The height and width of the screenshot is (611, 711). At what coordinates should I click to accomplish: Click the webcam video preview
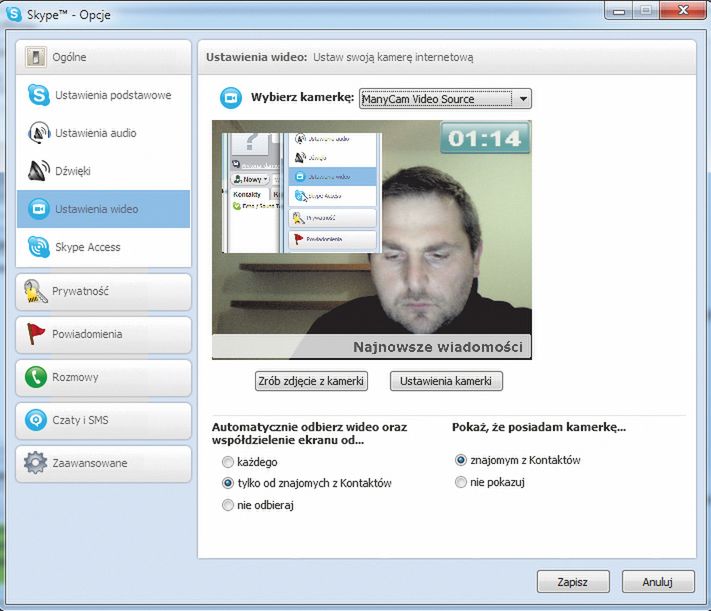pos(371,240)
